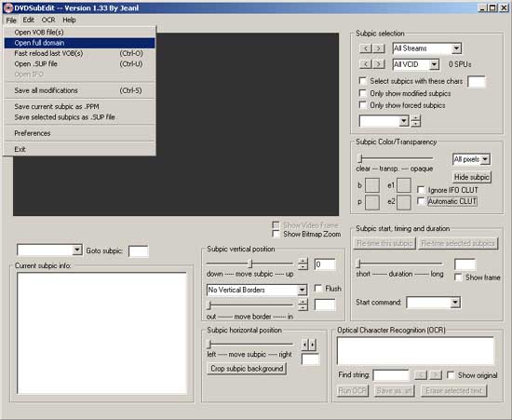
Task: Choose Open .SUP file
Action: point(80,63)
